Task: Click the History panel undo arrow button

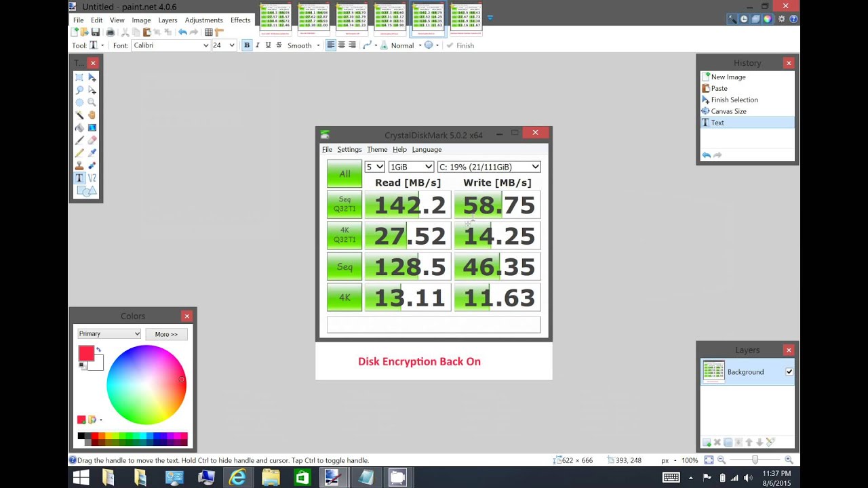Action: 706,155
